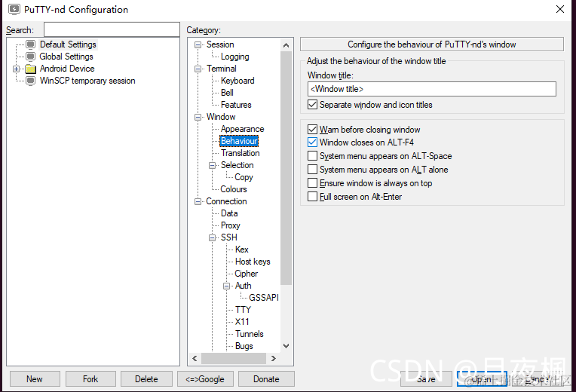This screenshot has height=392, width=576.
Task: Open the Terminal category
Action: [221, 69]
